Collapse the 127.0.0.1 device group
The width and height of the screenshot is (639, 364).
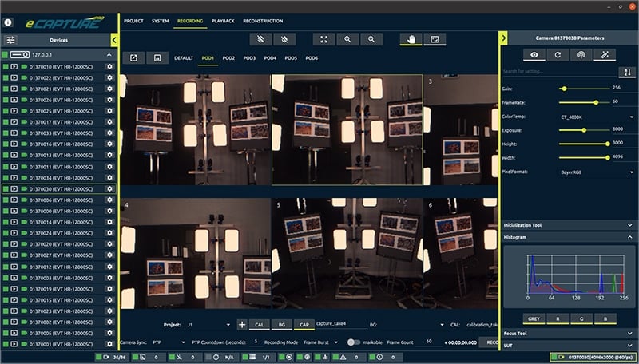(109, 54)
